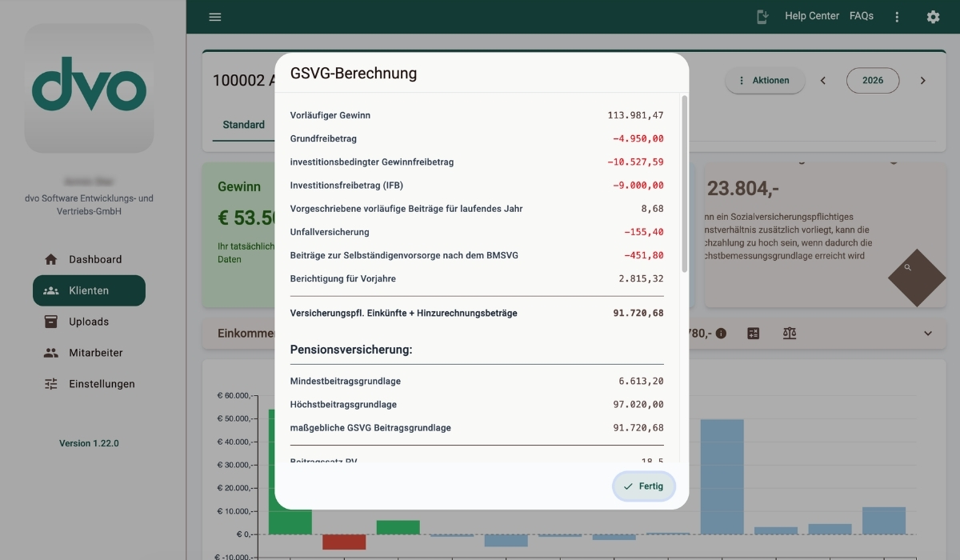Click the dialog's vertical scrollbar

click(x=684, y=184)
